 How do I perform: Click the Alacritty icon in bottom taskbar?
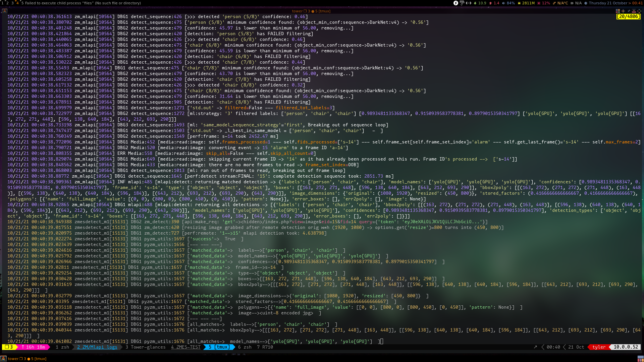click(3, 359)
